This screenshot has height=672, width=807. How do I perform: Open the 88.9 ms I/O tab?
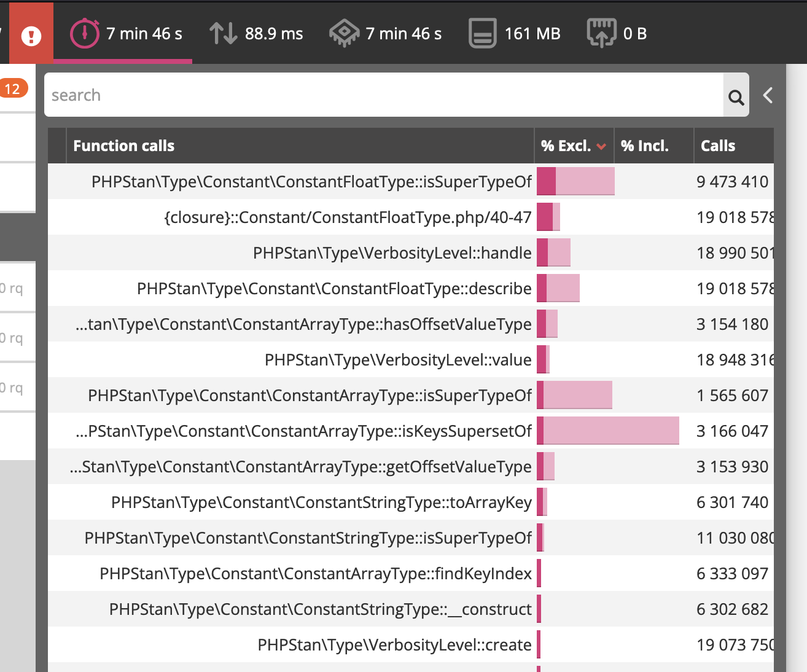[256, 33]
